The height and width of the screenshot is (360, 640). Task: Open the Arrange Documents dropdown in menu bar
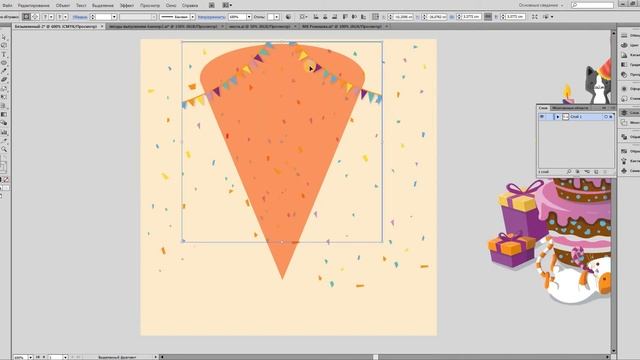227,5
